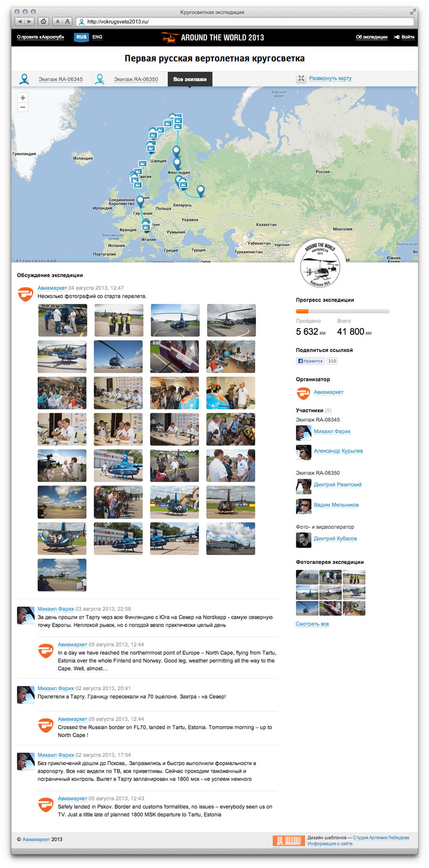429x868 pixels.
Task: Open the browser home icon
Action: (43, 21)
